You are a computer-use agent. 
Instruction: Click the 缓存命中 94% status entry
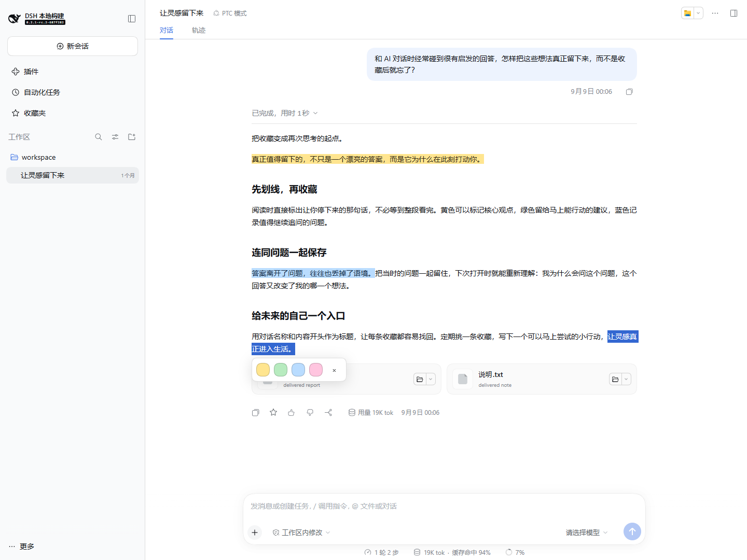[471, 553]
